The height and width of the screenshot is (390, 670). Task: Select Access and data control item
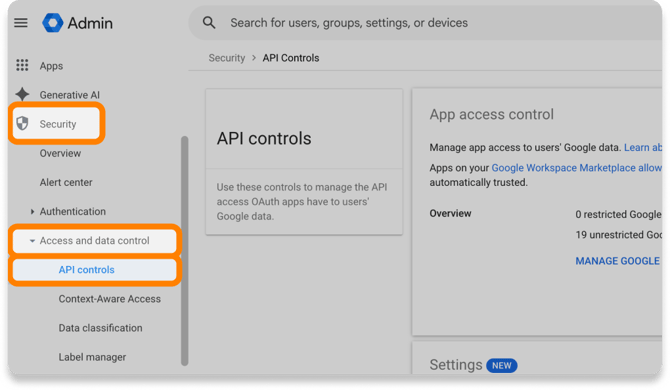point(94,240)
